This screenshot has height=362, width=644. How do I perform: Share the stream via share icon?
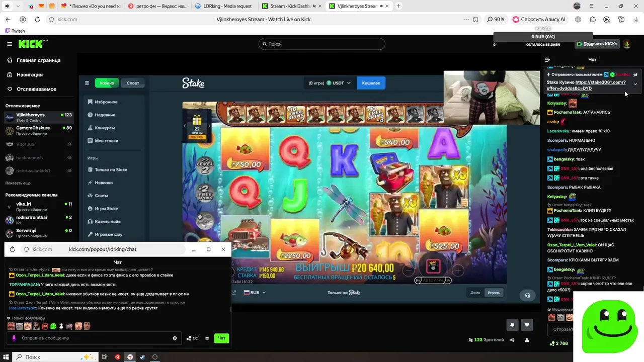pyautogui.click(x=512, y=340)
